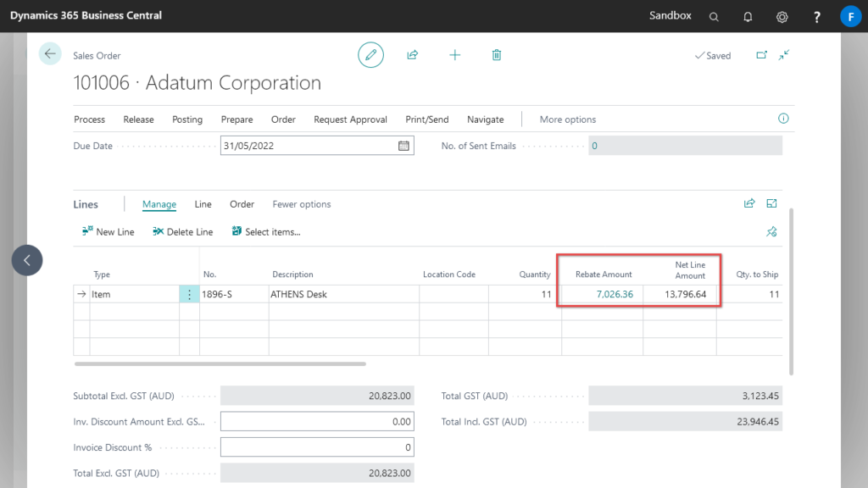The height and width of the screenshot is (488, 868).
Task: Show More options in the action bar
Action: 568,119
